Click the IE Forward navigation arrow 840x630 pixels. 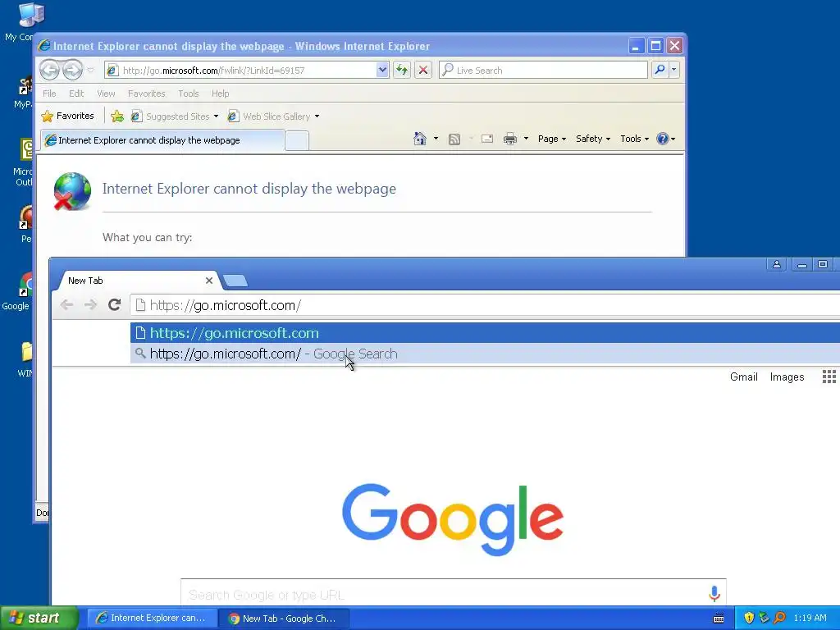coord(72,70)
